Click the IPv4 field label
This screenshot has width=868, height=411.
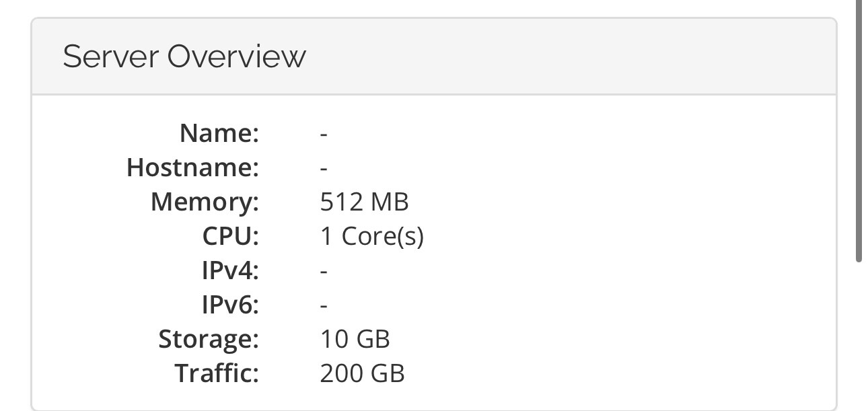pos(230,271)
